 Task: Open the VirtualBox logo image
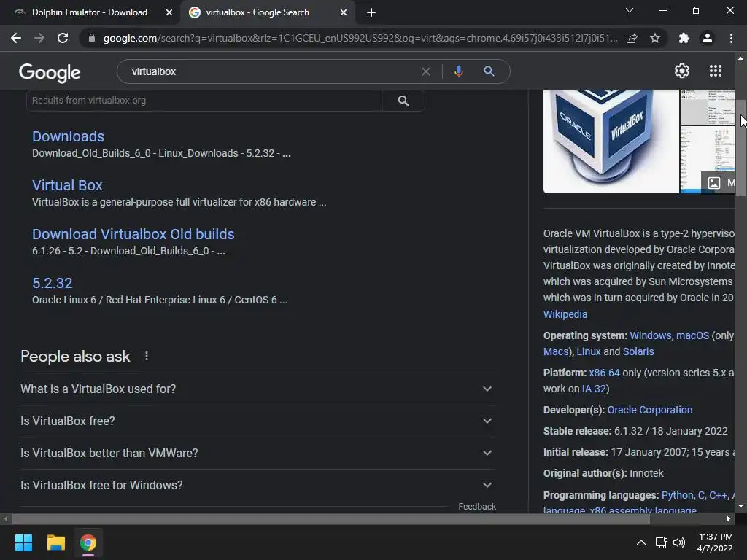611,141
